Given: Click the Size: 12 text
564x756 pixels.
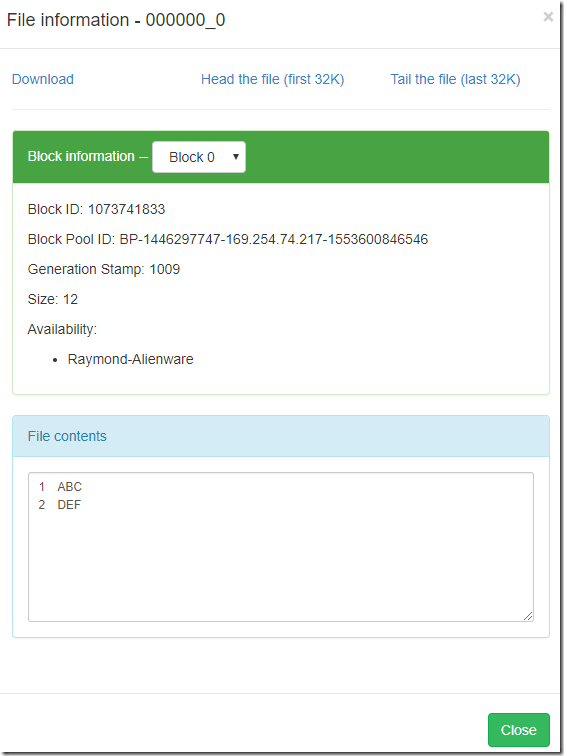Looking at the screenshot, I should coord(53,299).
